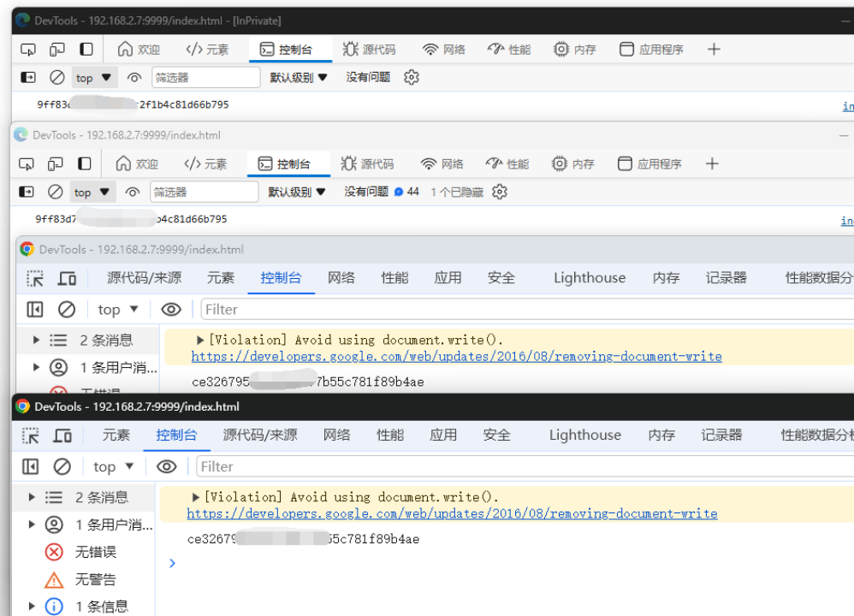This screenshot has height=616, width=854.
Task: Focus Filter input in front Chrome DevTools
Action: pos(525,467)
